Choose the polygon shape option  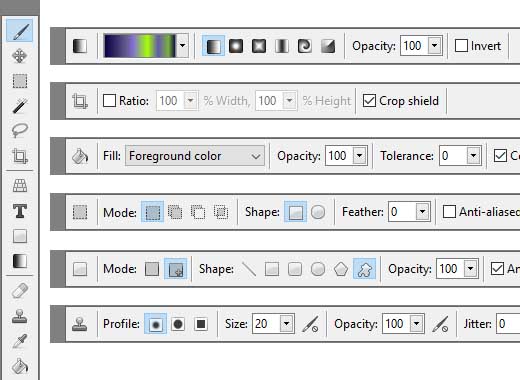[341, 269]
